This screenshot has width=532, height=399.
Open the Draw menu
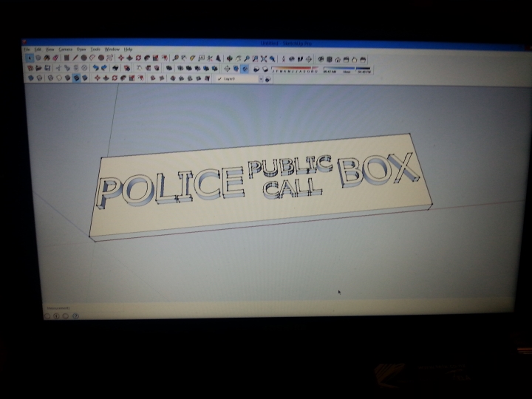coord(81,50)
